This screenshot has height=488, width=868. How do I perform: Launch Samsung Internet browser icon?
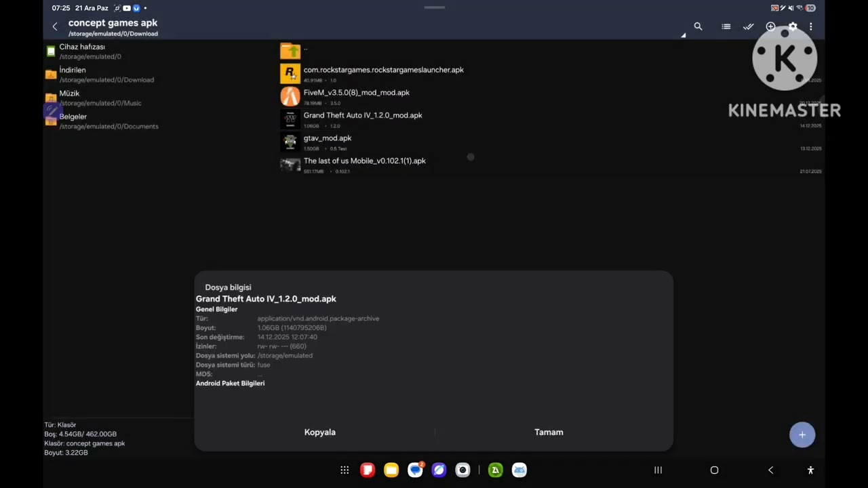(439, 470)
